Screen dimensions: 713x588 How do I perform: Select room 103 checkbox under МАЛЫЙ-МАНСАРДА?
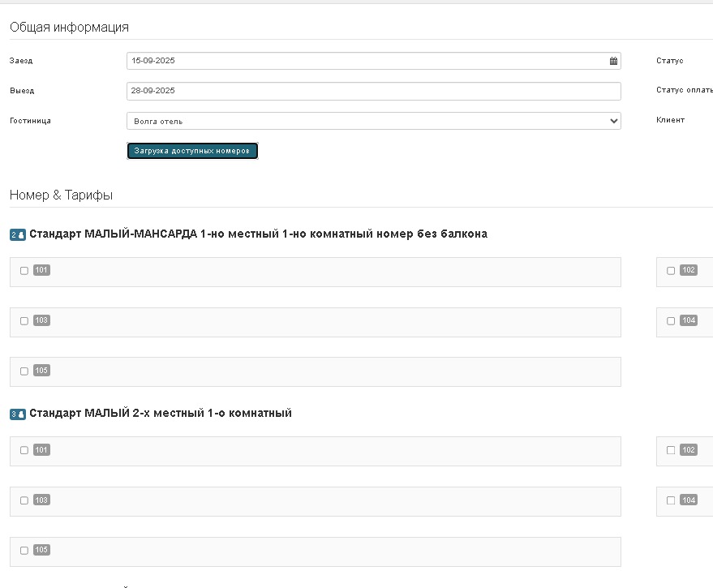pyautogui.click(x=24, y=321)
